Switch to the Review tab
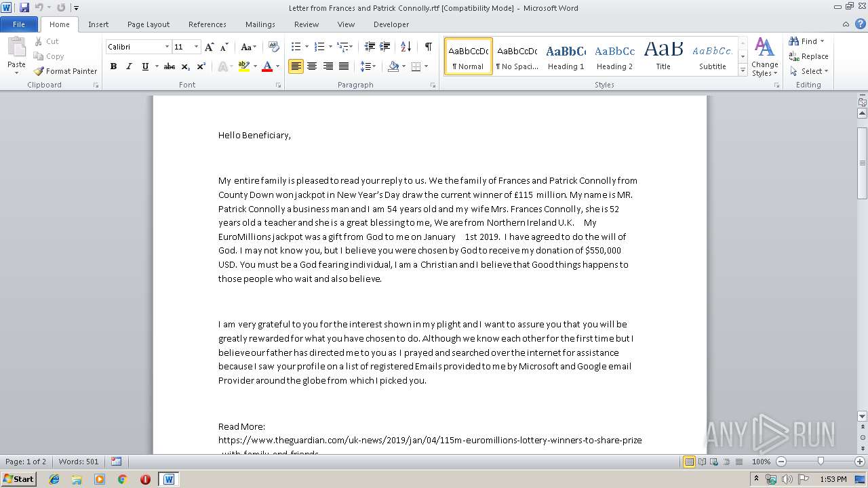Image resolution: width=868 pixels, height=488 pixels. click(x=307, y=24)
